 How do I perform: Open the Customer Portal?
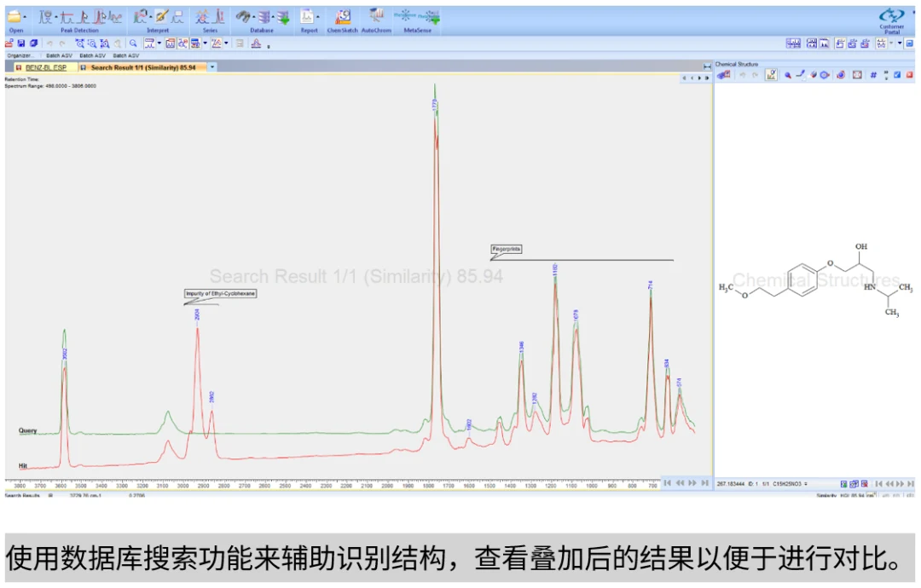point(892,20)
